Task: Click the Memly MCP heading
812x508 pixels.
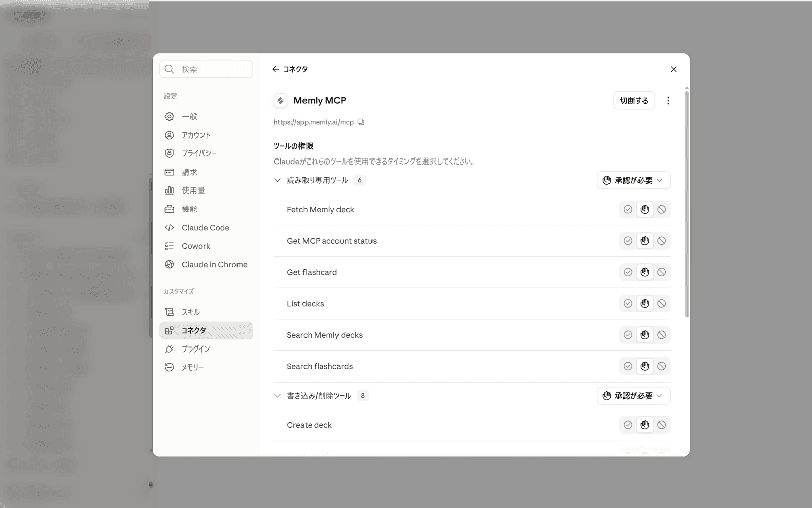Action: [x=320, y=101]
